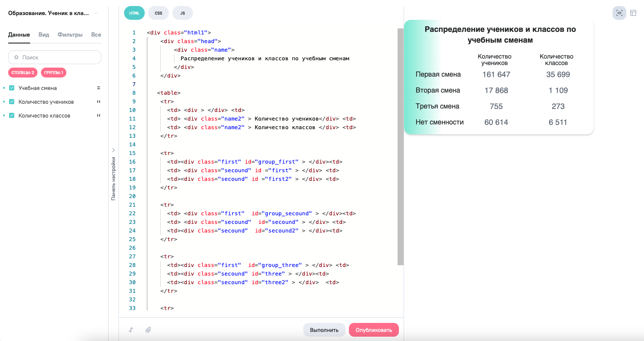Click the layout panel icon at top right
The image size is (644, 341).
pos(633,13)
